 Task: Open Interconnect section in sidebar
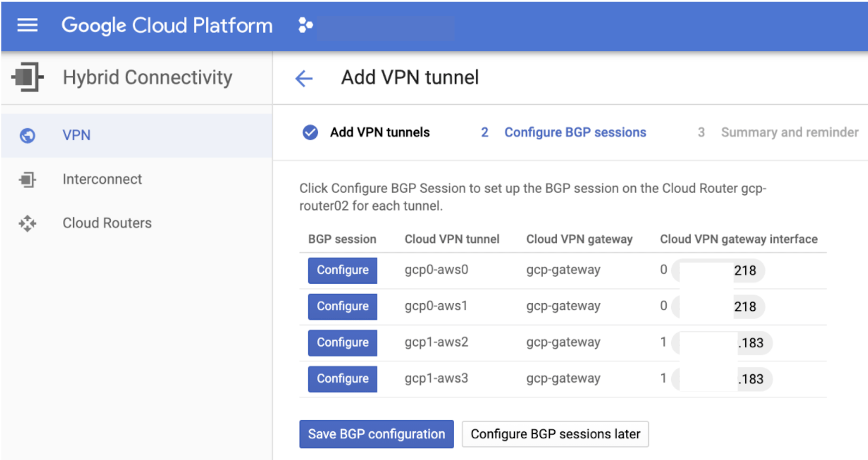[x=137, y=180]
